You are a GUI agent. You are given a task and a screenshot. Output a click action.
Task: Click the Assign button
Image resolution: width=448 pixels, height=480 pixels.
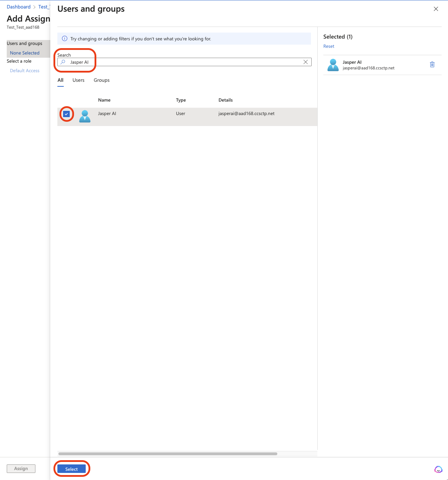pos(21,469)
